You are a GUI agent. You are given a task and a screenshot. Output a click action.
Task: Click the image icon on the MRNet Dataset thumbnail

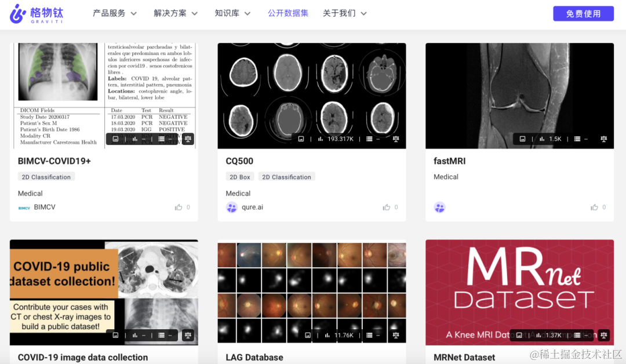(x=519, y=335)
